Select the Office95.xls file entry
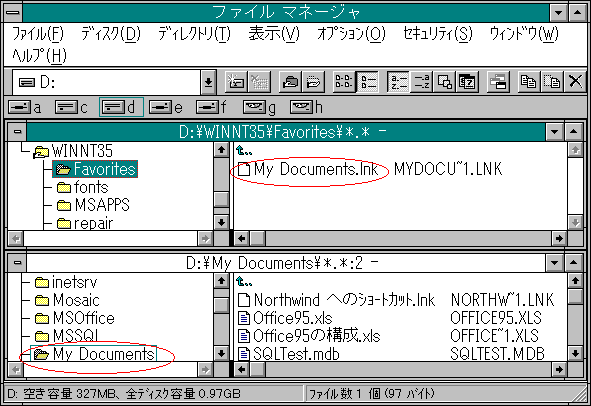The image size is (591, 406). point(285,318)
